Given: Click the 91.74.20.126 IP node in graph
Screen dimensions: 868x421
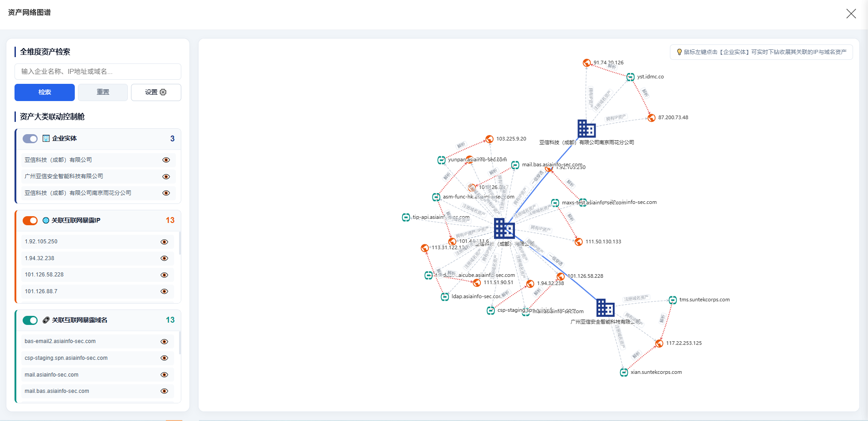Looking at the screenshot, I should click(x=587, y=63).
